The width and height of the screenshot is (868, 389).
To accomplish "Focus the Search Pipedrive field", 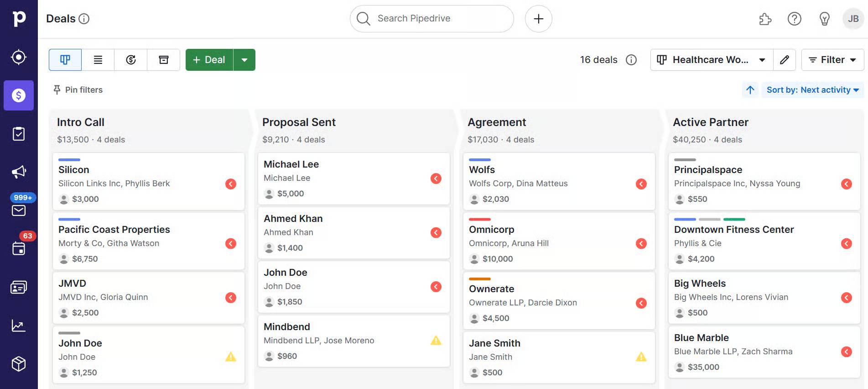I will [432, 19].
